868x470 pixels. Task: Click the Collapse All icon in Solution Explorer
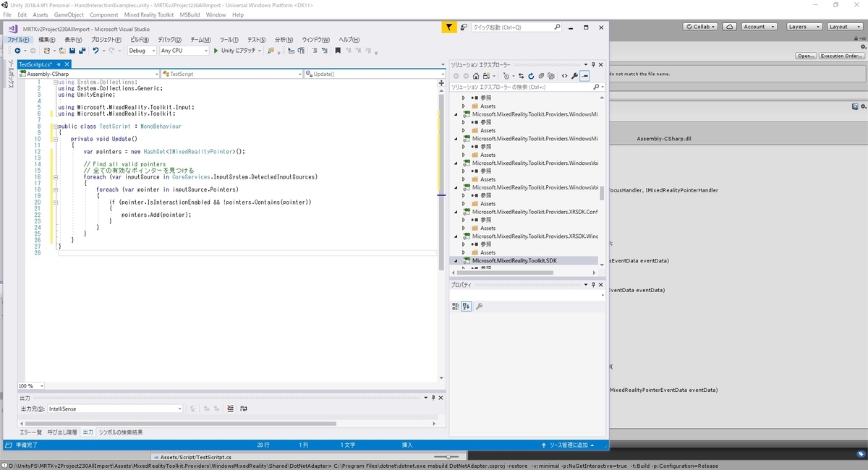click(x=541, y=76)
